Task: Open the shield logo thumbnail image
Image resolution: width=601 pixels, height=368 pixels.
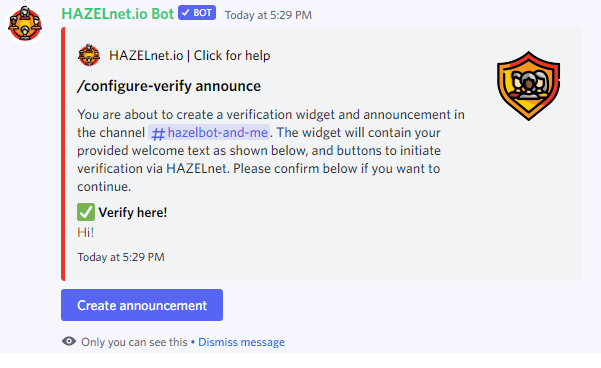Action: coord(529,86)
